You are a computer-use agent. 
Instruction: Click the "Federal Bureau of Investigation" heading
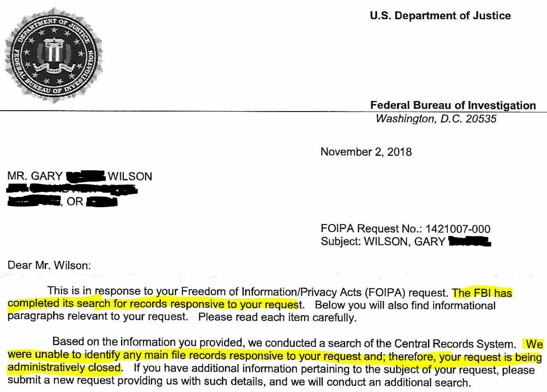[453, 105]
